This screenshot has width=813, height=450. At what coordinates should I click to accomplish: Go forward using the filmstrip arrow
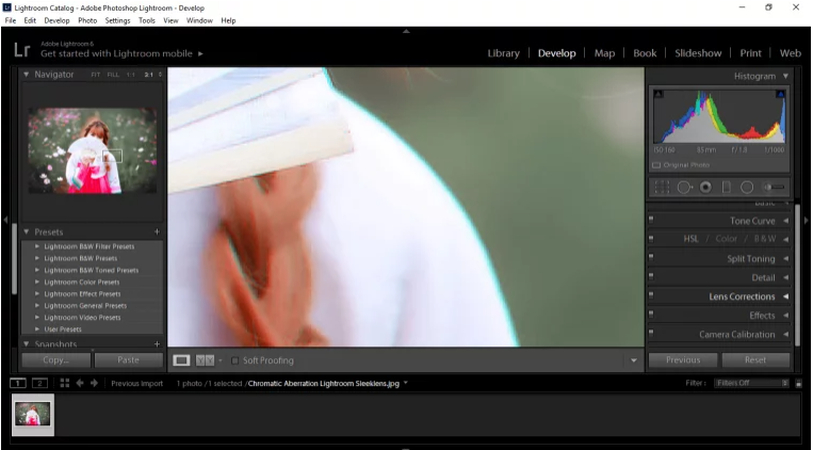pos(94,383)
